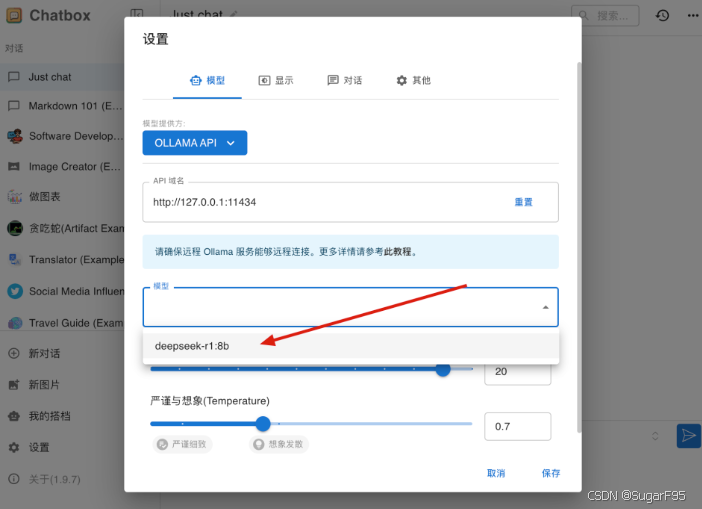Switch to the 对话 tab

point(345,81)
